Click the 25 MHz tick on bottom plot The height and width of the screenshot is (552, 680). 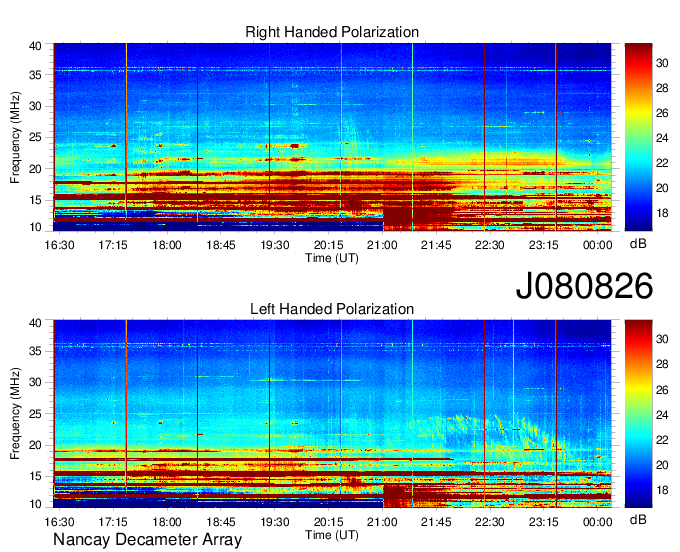coord(35,414)
